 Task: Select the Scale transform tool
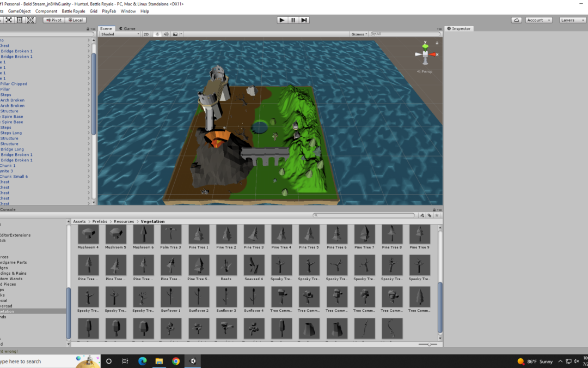[9, 20]
